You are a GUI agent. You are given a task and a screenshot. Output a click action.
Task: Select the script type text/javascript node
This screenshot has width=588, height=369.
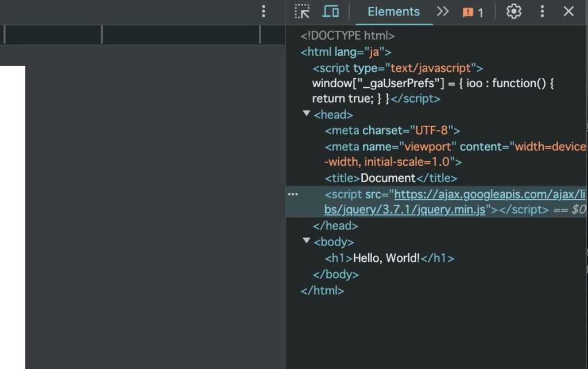tap(397, 68)
